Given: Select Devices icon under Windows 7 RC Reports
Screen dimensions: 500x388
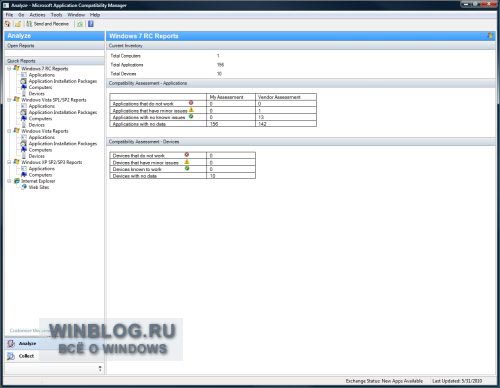Looking at the screenshot, I should [24, 94].
